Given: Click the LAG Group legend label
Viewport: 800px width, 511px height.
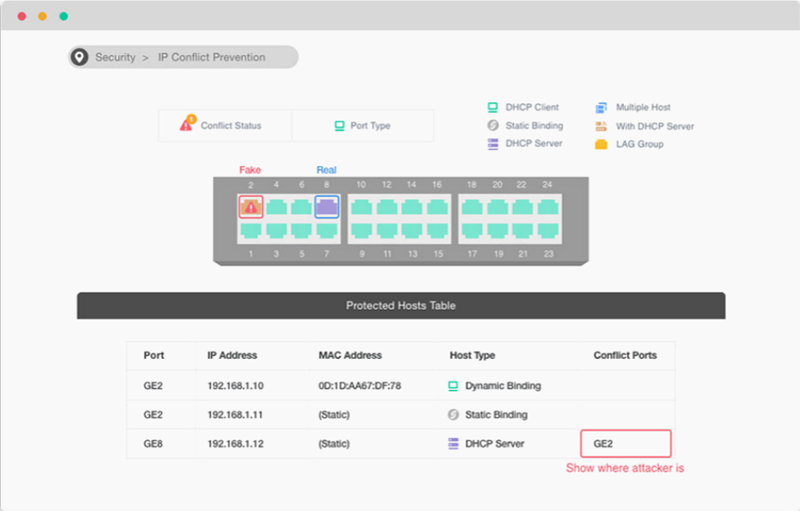Looking at the screenshot, I should (x=640, y=144).
